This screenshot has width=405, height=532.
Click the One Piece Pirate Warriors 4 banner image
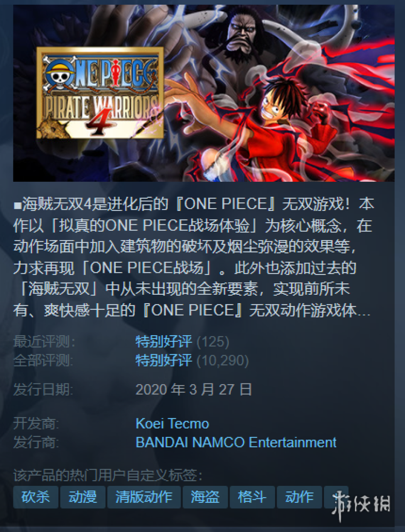(204, 93)
